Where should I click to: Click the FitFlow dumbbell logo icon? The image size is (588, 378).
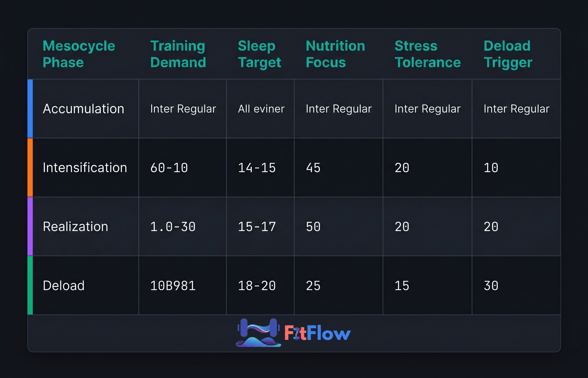coord(258,333)
